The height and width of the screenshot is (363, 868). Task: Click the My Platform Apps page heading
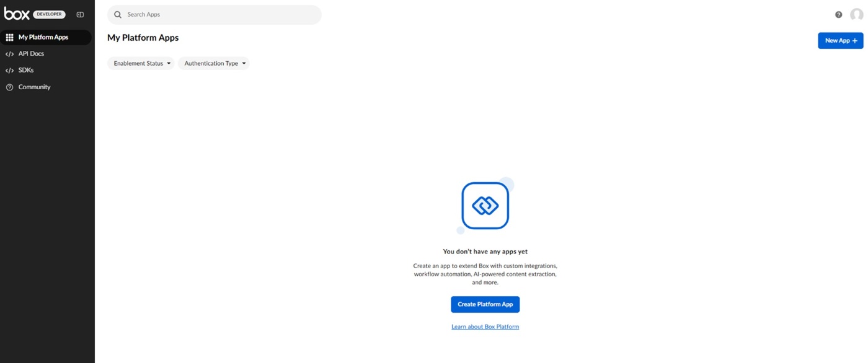tap(143, 38)
